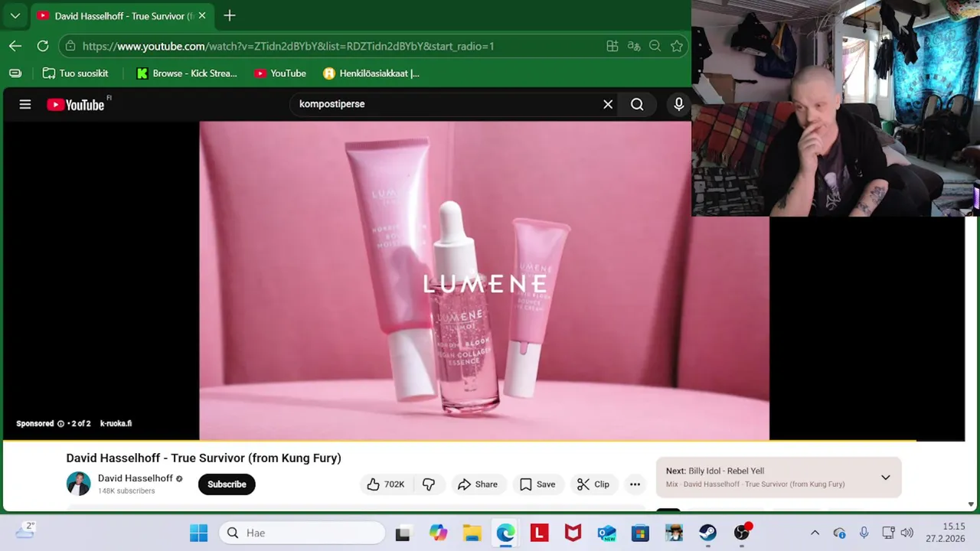Switch to Microsoft Edge on taskbar
Screen dimensions: 980x551
505,533
